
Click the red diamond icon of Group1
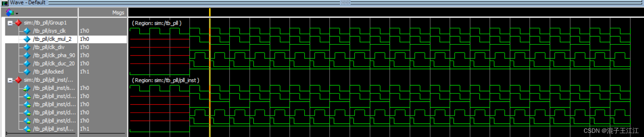coord(18,23)
